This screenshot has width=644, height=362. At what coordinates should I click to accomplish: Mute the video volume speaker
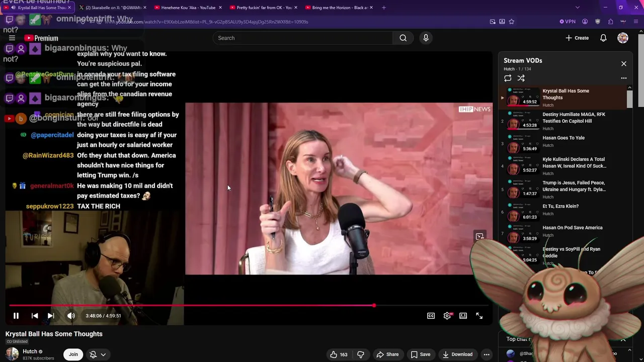coord(71,316)
